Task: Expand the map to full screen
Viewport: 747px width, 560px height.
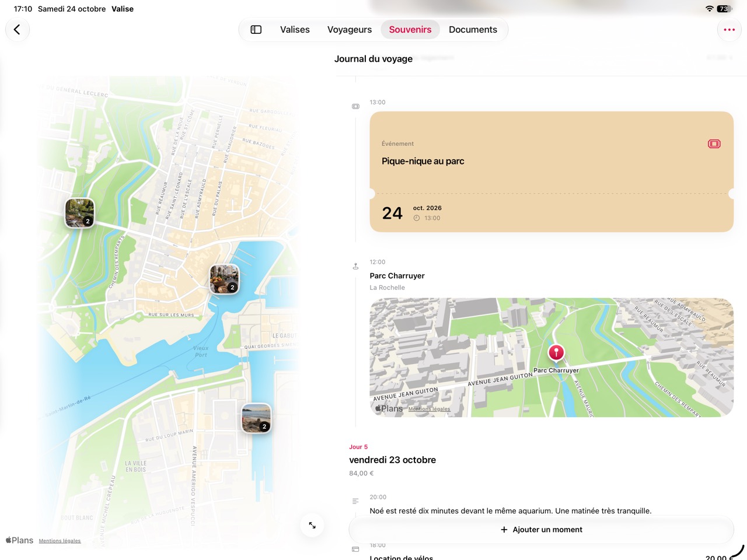Action: point(312,526)
